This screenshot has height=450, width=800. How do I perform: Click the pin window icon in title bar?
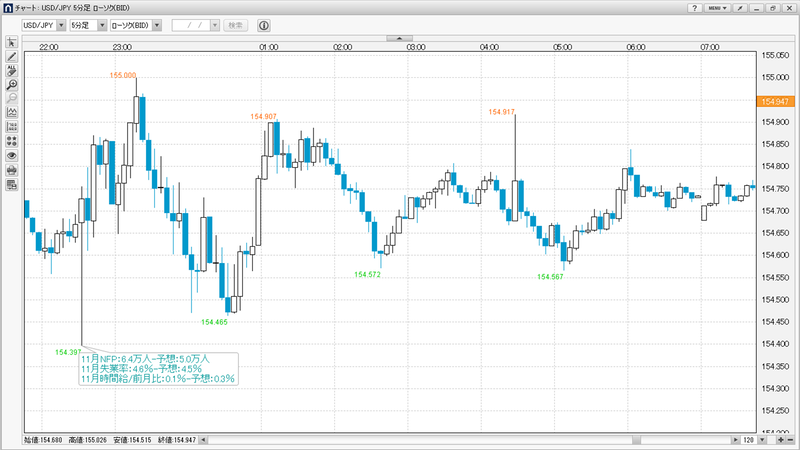pos(740,8)
